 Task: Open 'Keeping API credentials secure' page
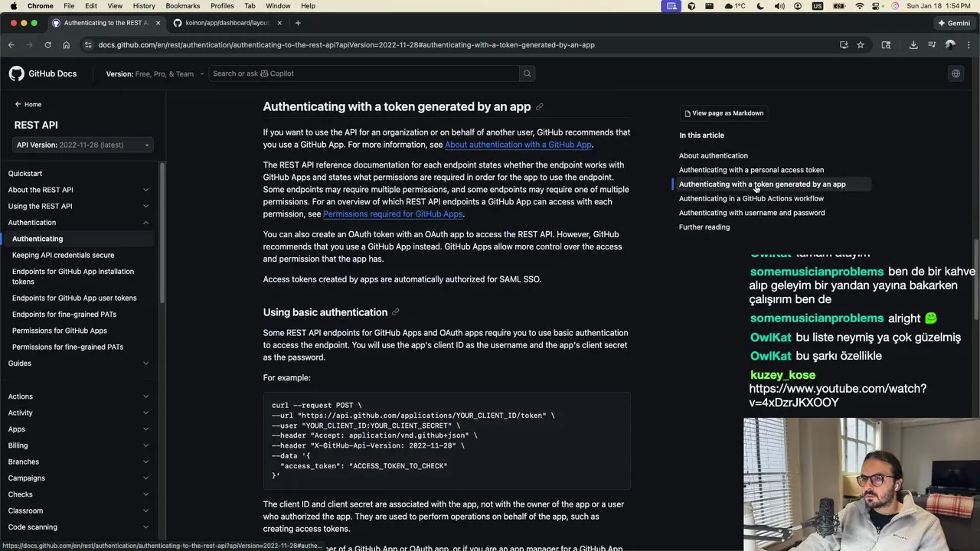tap(63, 255)
